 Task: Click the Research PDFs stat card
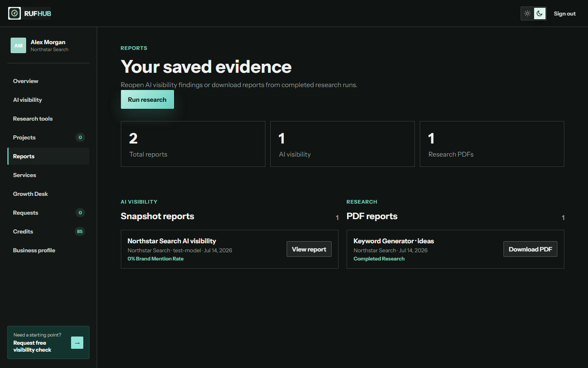tap(492, 144)
